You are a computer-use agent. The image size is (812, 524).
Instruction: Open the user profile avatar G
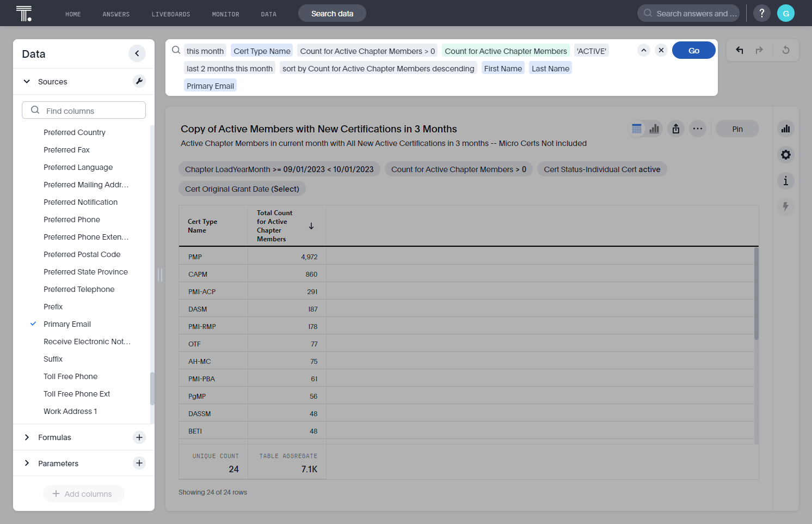coord(786,13)
